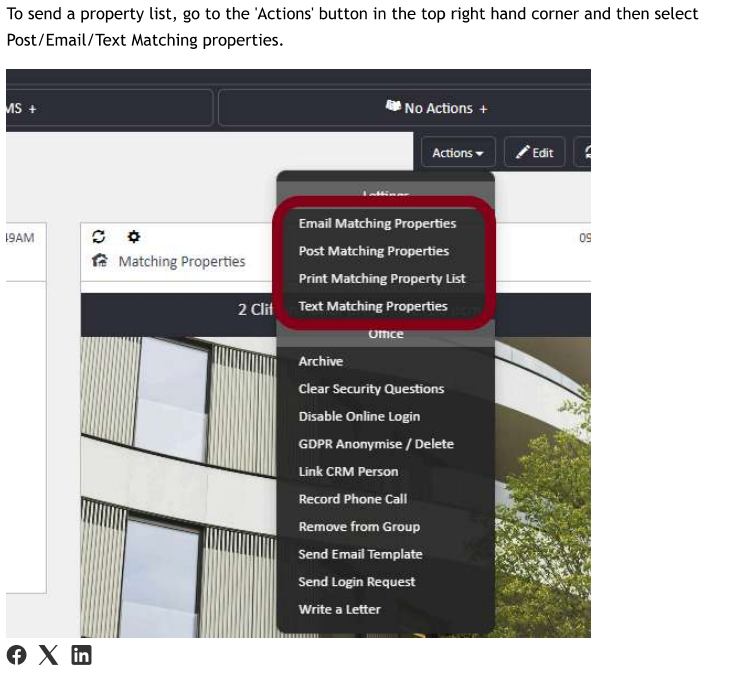Screen dimensions: 739x684
Task: Choose GDPR Anonymise / Delete
Action: (x=375, y=444)
